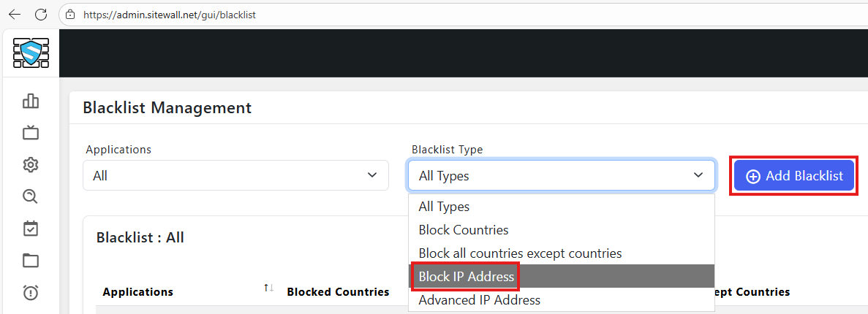Viewport: 868px width, 314px height.
Task: Go back with the browser arrow
Action: (x=15, y=14)
